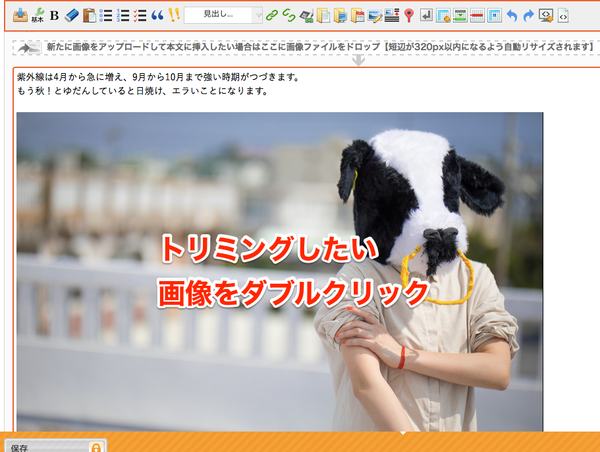Open the 基本 wrench settings icon
600x452 pixels.
click(x=38, y=15)
